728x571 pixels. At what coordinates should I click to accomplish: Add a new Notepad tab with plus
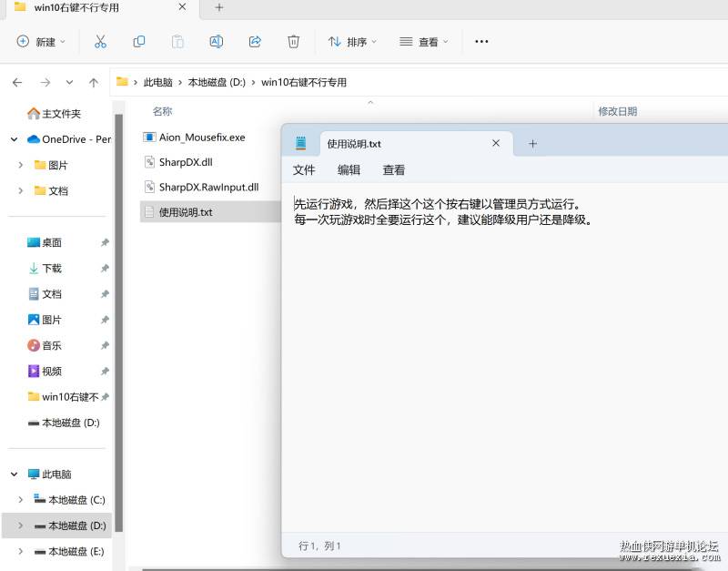533,144
